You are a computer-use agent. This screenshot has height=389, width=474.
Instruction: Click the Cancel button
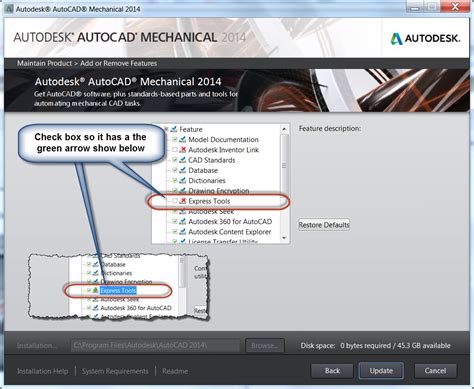[435, 371]
